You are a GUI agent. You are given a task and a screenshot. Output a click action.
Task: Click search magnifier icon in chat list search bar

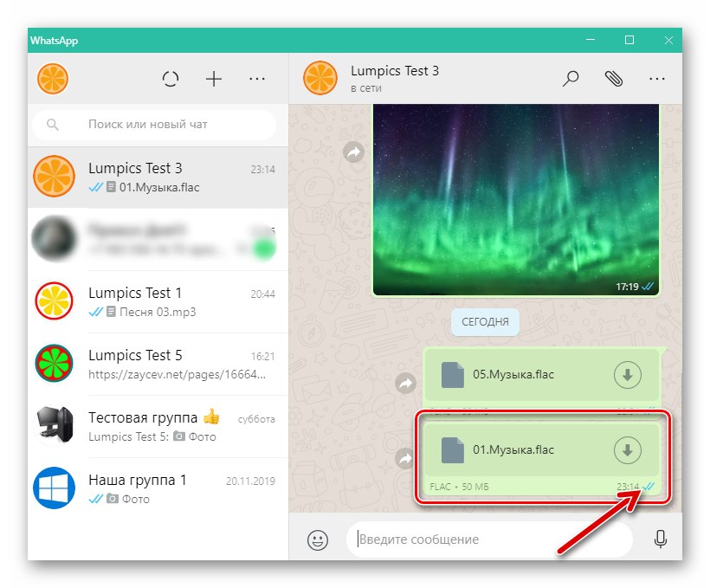coord(53,124)
